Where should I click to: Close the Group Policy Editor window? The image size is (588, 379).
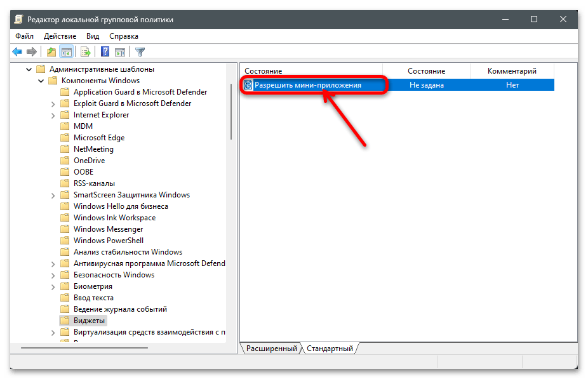[x=563, y=19]
